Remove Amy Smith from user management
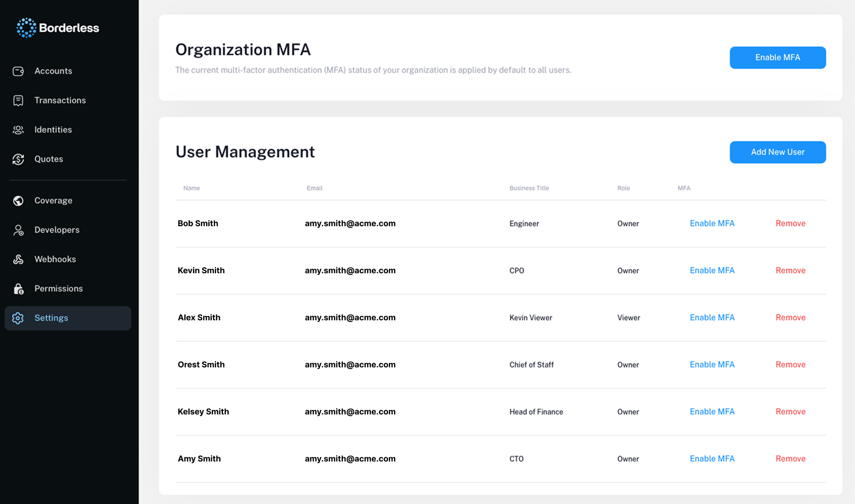The width and height of the screenshot is (855, 504). click(x=790, y=458)
